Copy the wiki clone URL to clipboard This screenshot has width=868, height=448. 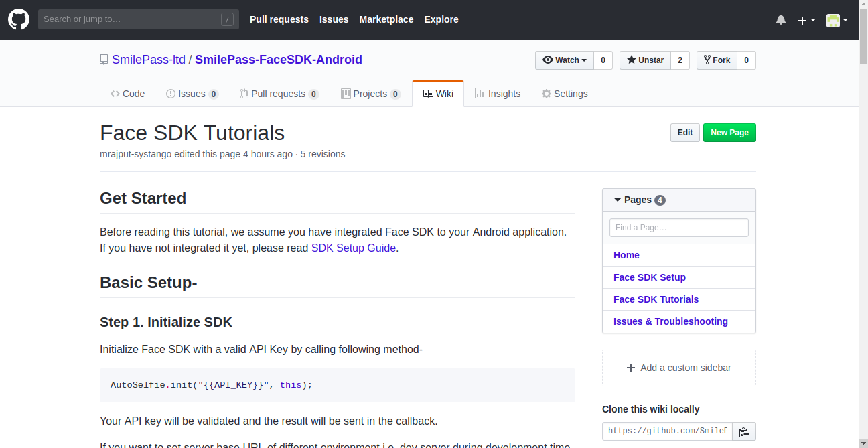[744, 432]
